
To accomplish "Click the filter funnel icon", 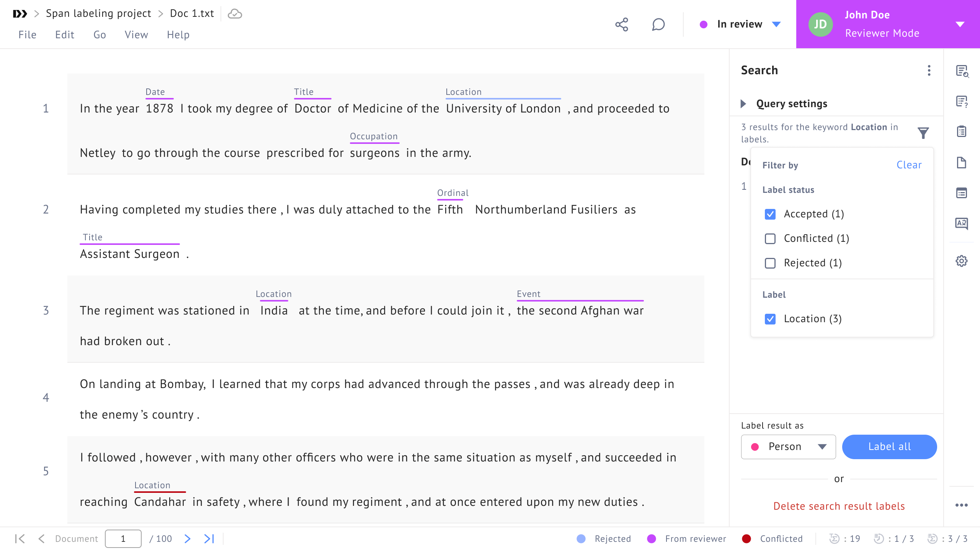I will 923,133.
